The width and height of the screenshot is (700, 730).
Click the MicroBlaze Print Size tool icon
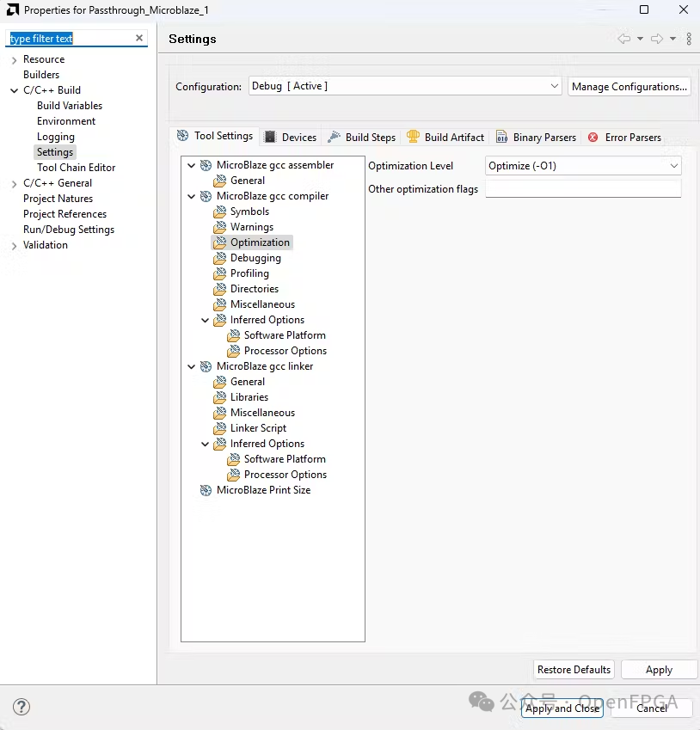206,490
